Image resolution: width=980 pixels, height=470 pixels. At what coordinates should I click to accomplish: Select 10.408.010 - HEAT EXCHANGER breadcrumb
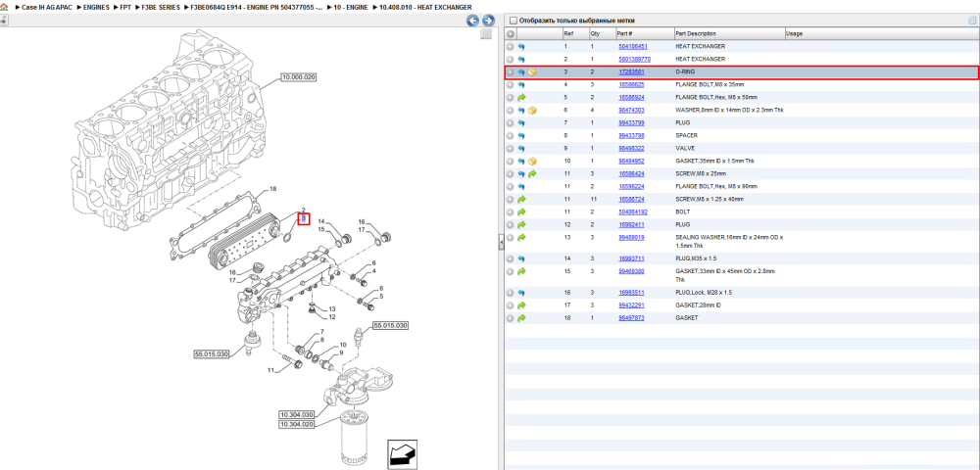(x=425, y=8)
